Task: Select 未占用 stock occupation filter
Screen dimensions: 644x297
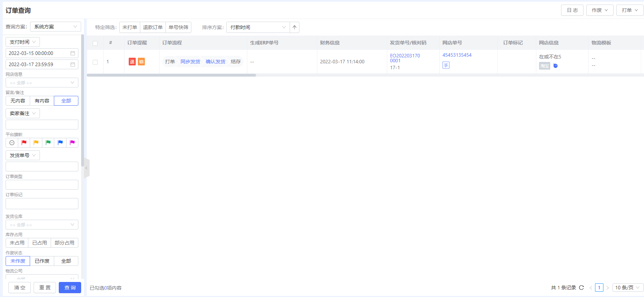Action: (x=17, y=243)
